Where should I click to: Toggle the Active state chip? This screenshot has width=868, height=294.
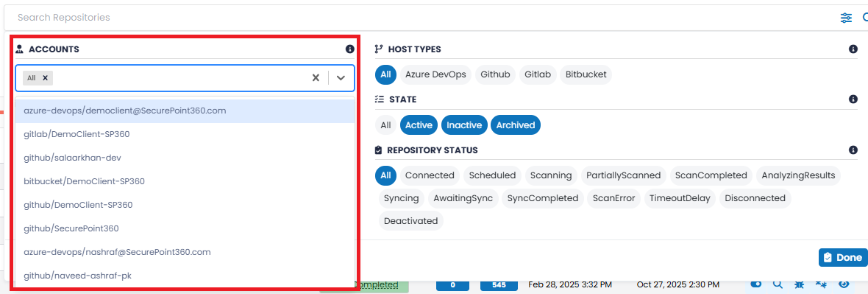(x=419, y=125)
